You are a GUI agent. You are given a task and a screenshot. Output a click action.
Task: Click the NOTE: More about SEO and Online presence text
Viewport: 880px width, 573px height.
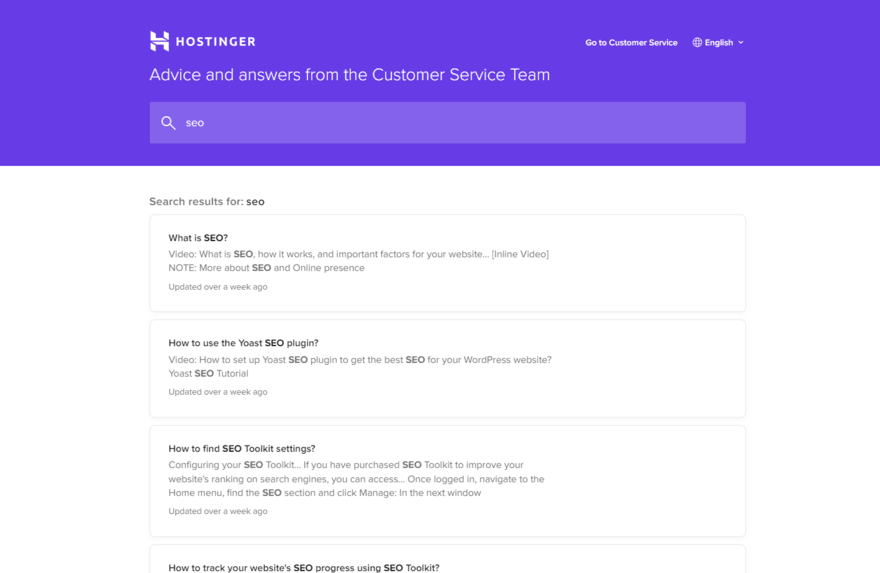(267, 268)
